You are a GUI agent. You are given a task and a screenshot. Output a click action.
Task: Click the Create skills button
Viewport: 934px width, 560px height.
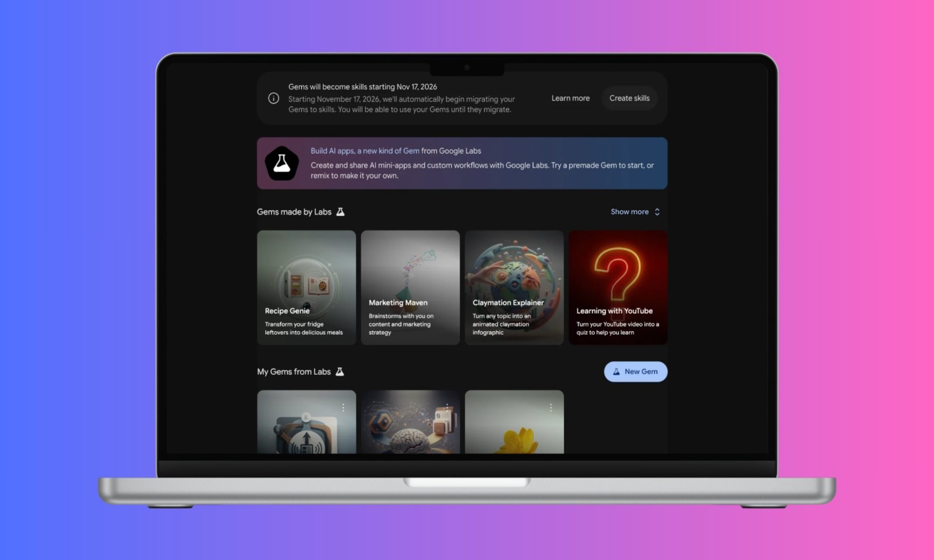(630, 98)
